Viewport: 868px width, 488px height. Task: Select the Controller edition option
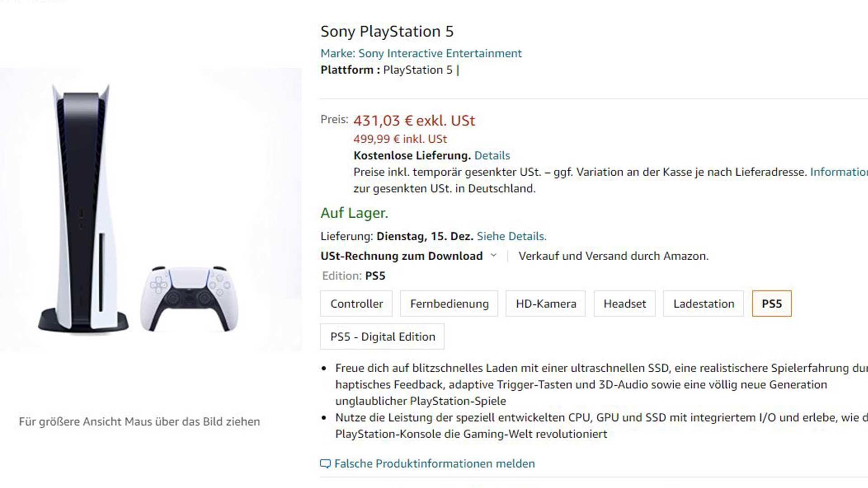356,304
